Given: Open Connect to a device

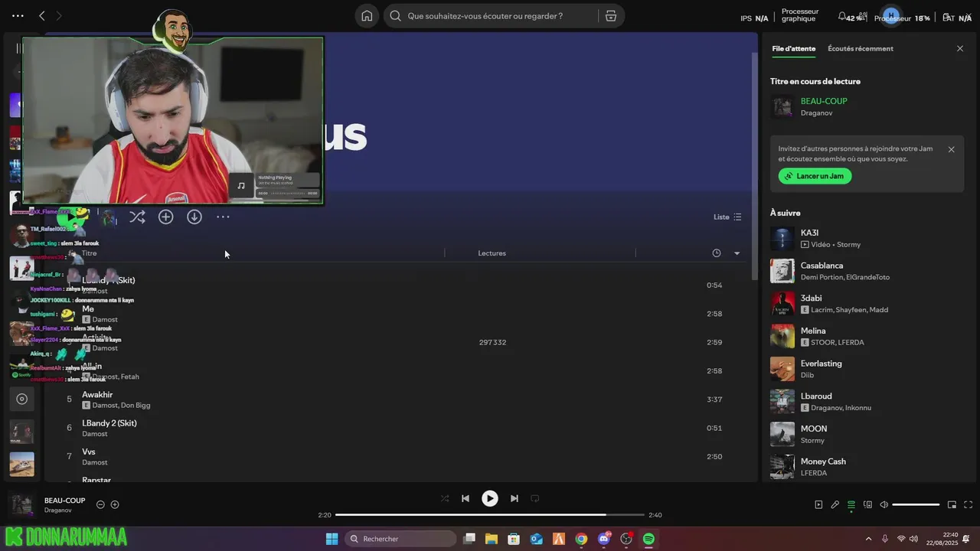Looking at the screenshot, I should click(867, 505).
